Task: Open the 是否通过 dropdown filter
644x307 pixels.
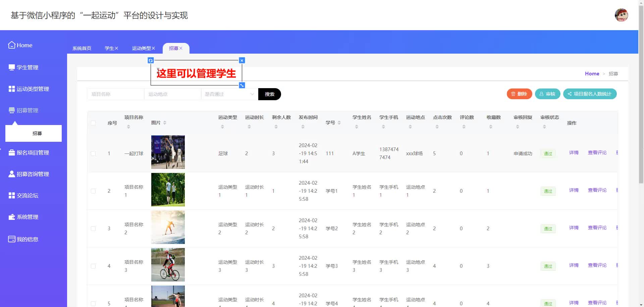Action: click(x=229, y=94)
